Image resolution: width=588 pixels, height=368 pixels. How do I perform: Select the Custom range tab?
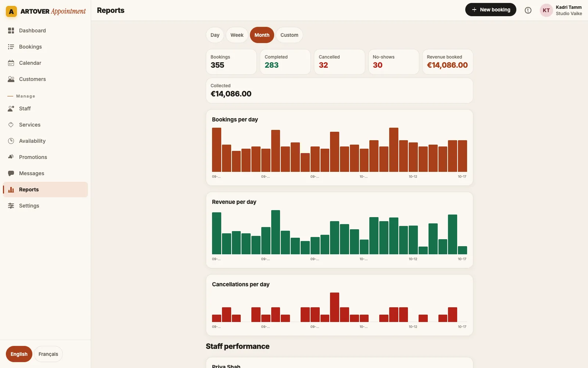pos(289,35)
